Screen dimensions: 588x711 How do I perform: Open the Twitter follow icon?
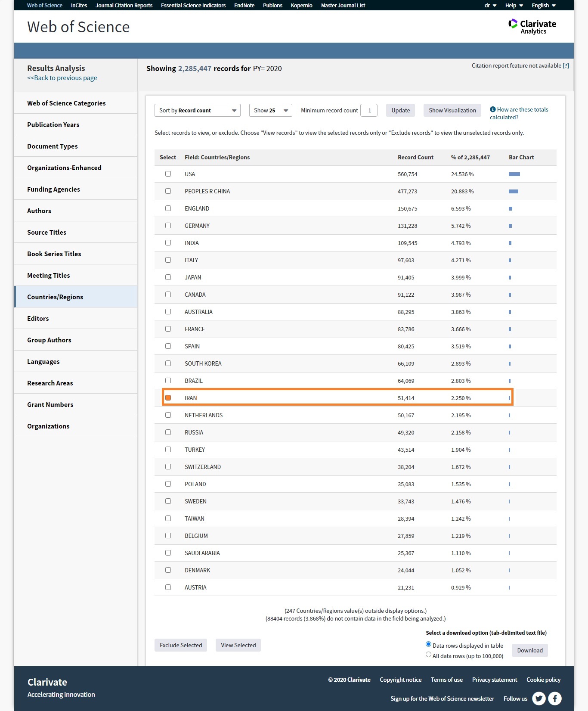pos(539,698)
